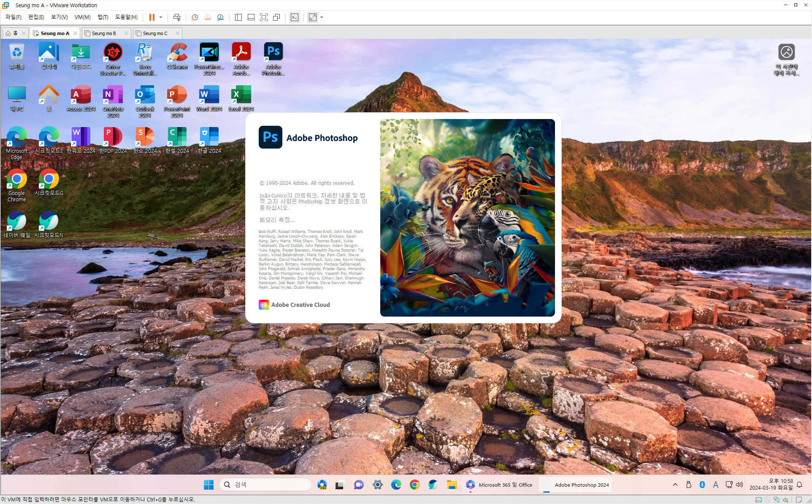Click VMware pause virtual machine button

click(x=152, y=17)
